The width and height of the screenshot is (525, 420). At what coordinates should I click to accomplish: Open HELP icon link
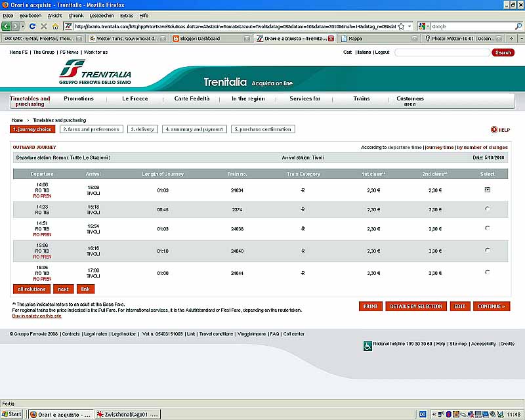pyautogui.click(x=500, y=130)
